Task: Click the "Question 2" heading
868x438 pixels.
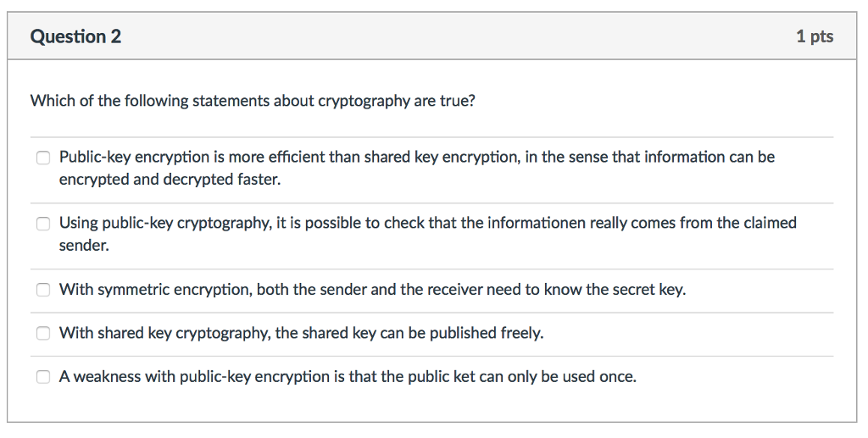Action: [x=75, y=36]
